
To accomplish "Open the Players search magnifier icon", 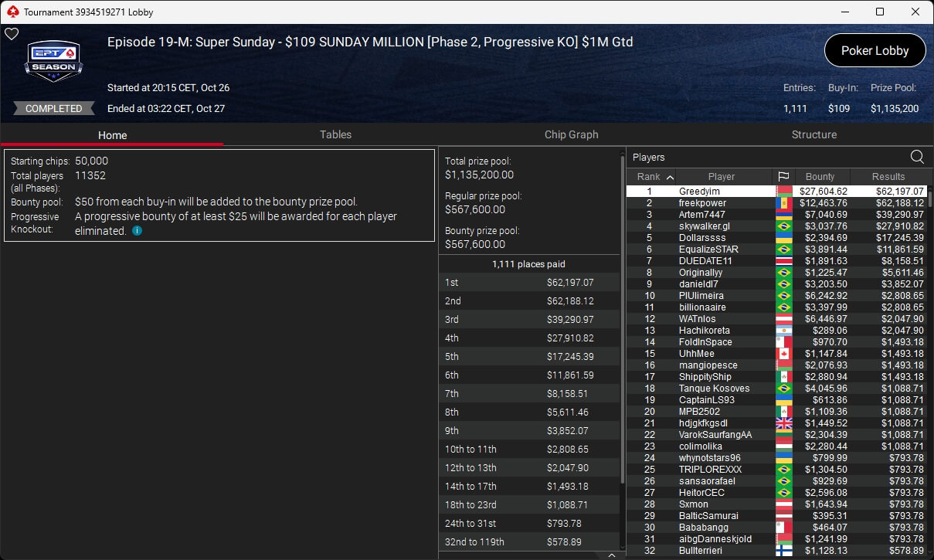I will point(917,157).
